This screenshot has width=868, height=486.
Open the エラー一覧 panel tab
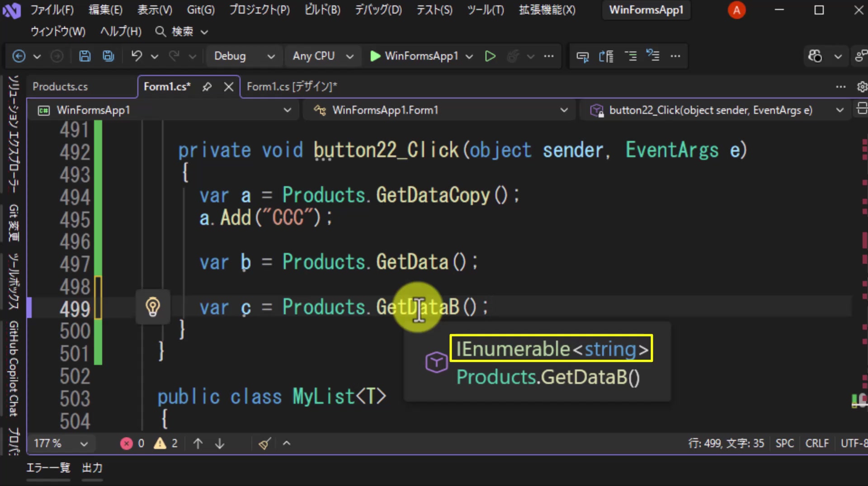pos(48,467)
